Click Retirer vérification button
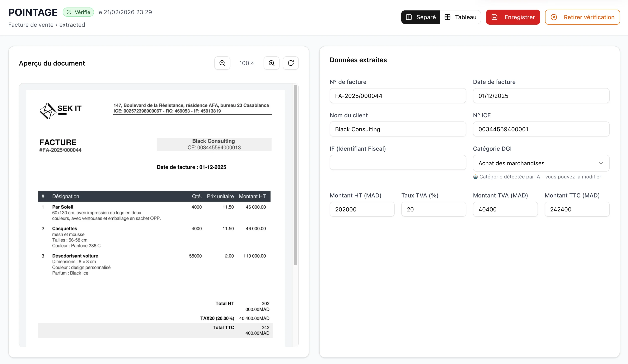The image size is (628, 364). point(582,17)
